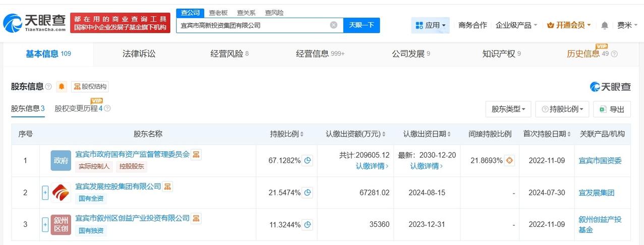Click the red logo of 宜宾发展控股集团
Screen dimensions: 644x245
(61, 193)
